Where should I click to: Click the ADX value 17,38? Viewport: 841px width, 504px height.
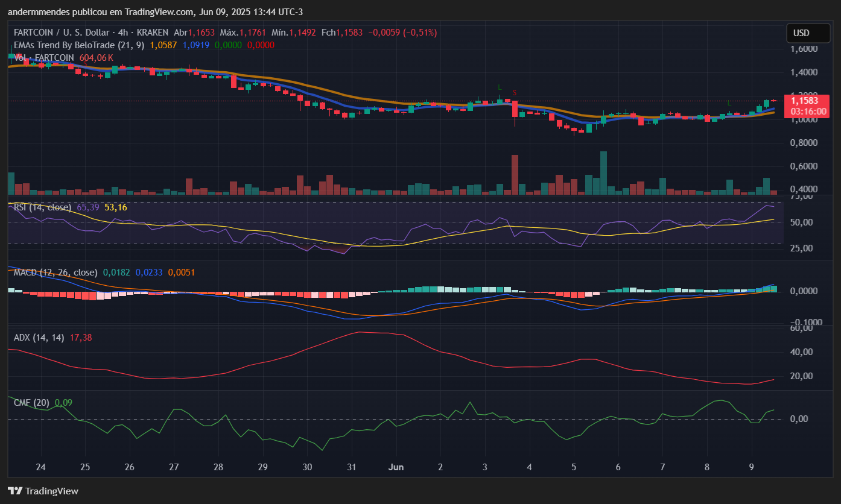[x=81, y=338]
